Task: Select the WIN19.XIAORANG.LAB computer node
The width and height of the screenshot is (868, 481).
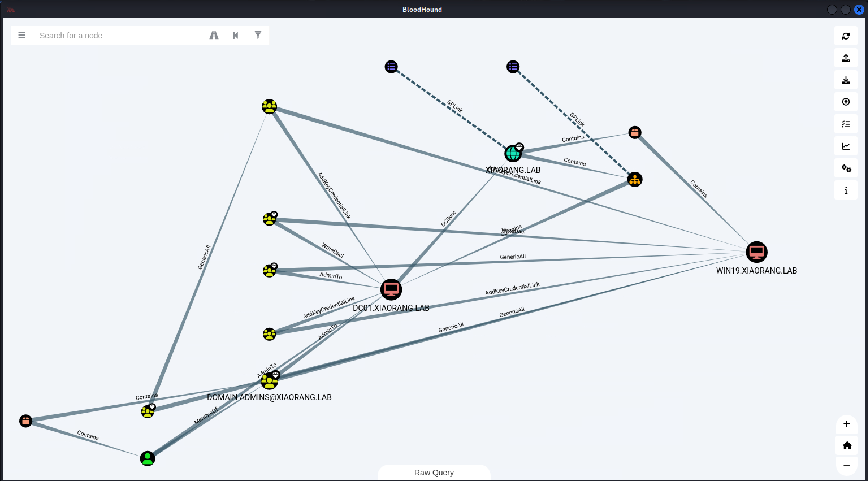Action: click(756, 252)
